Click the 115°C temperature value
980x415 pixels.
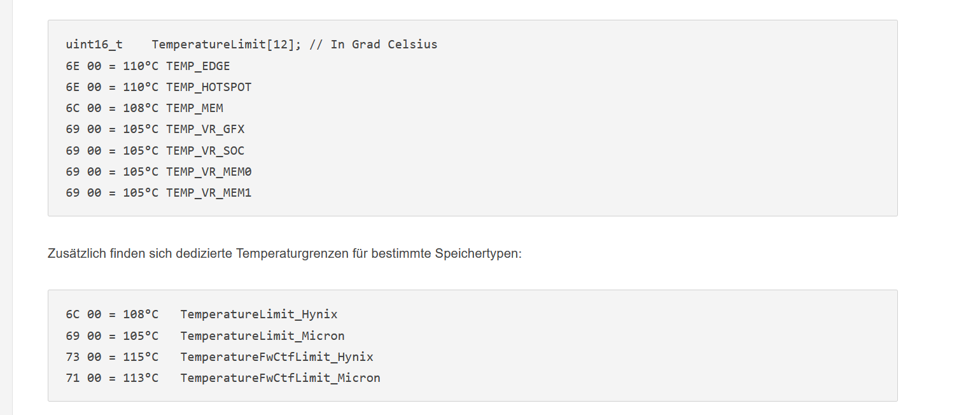(x=141, y=356)
